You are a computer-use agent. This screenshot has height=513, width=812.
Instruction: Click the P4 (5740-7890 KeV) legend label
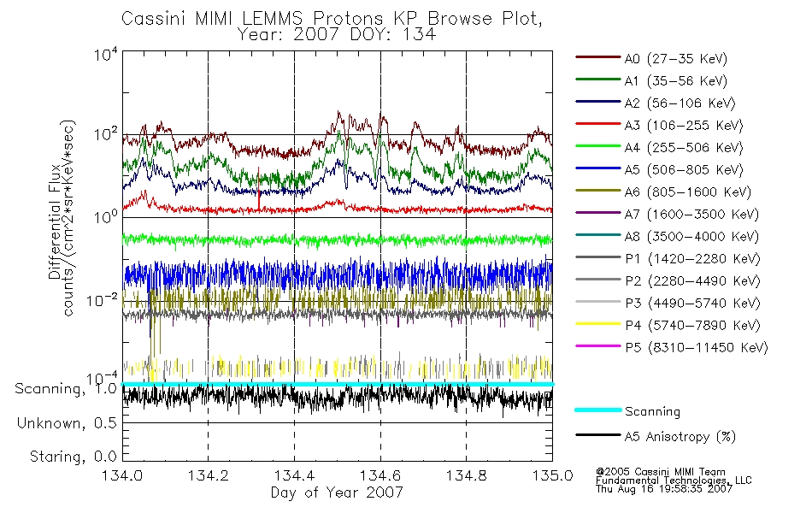click(x=693, y=326)
